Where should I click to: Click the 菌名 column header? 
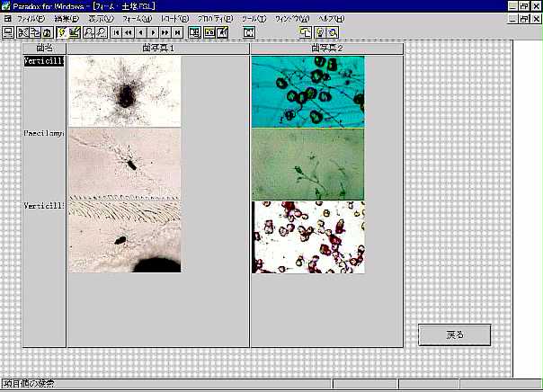point(44,49)
